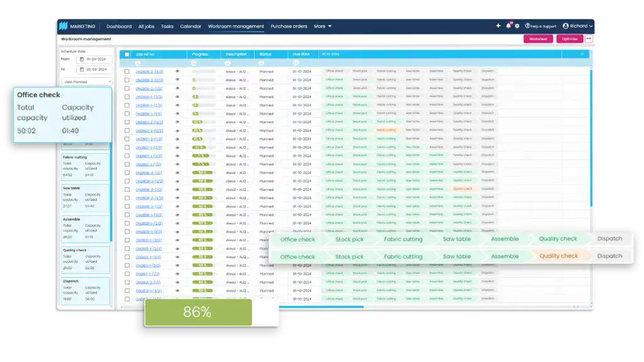Click the Marketing logo icon
The height and width of the screenshot is (362, 644).
64,26
